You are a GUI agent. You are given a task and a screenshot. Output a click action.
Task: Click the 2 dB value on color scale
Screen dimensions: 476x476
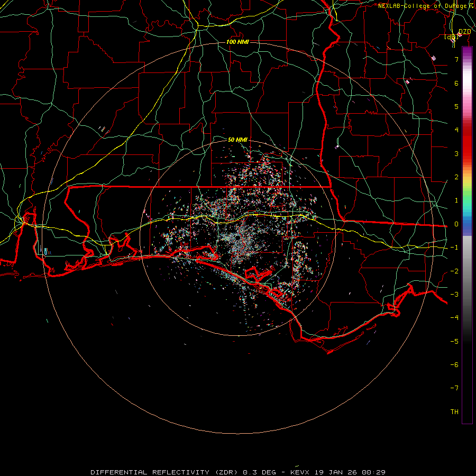click(456, 177)
